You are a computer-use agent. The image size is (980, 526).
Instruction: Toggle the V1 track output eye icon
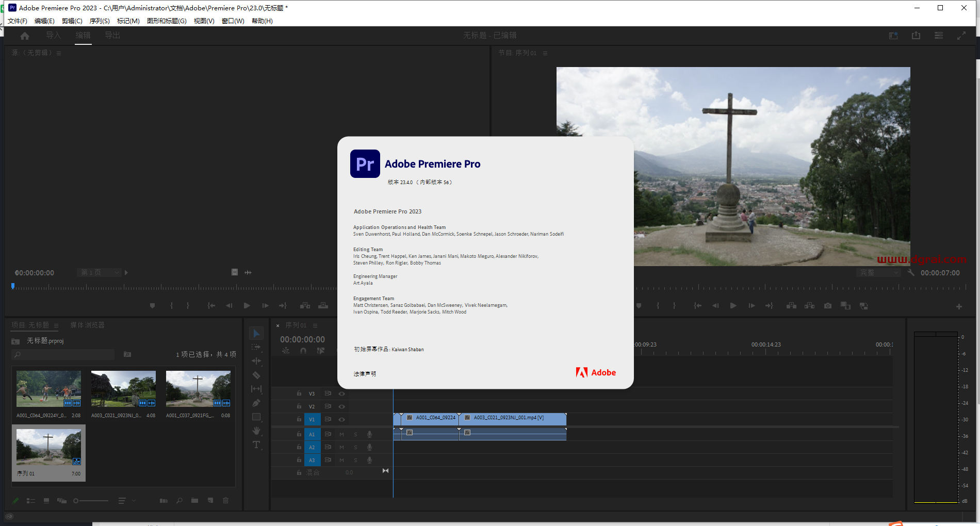341,419
